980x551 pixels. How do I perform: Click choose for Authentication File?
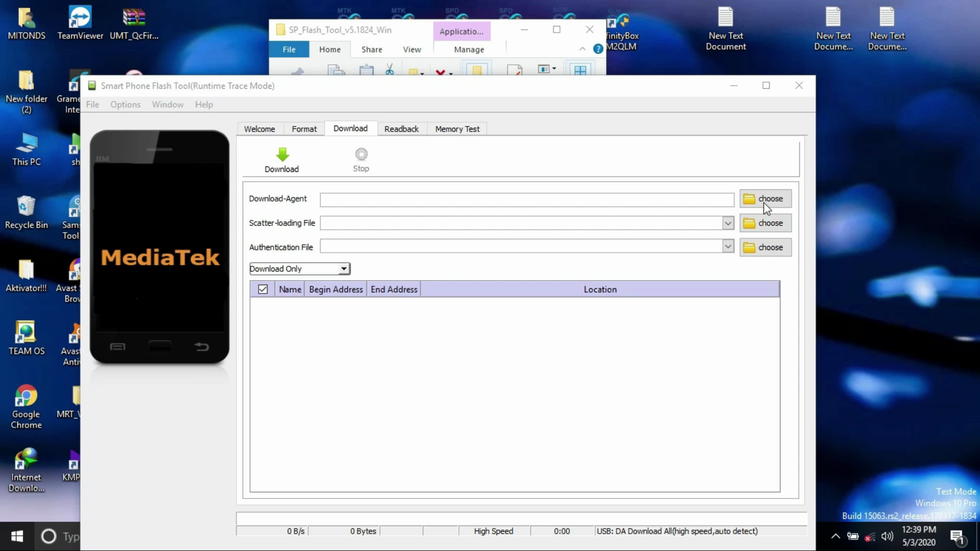(x=765, y=247)
